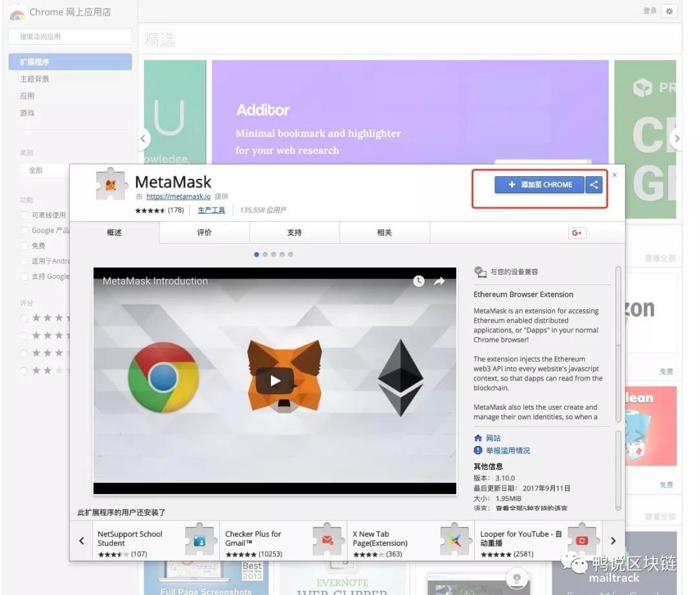
Task: Switch to the 支持 tab
Action: [x=294, y=233]
